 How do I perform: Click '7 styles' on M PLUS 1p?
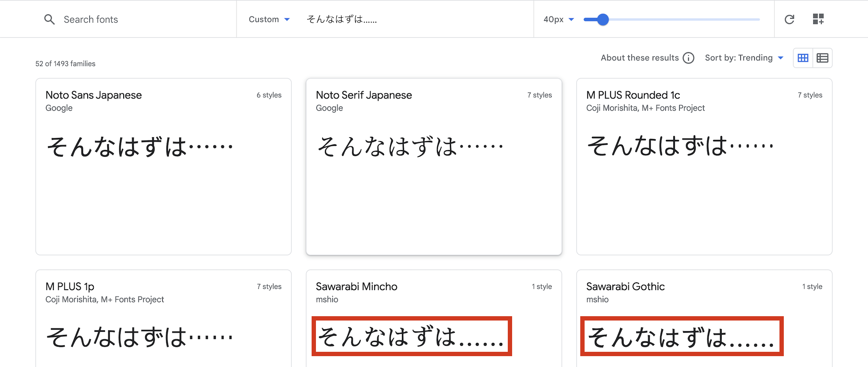click(x=269, y=287)
